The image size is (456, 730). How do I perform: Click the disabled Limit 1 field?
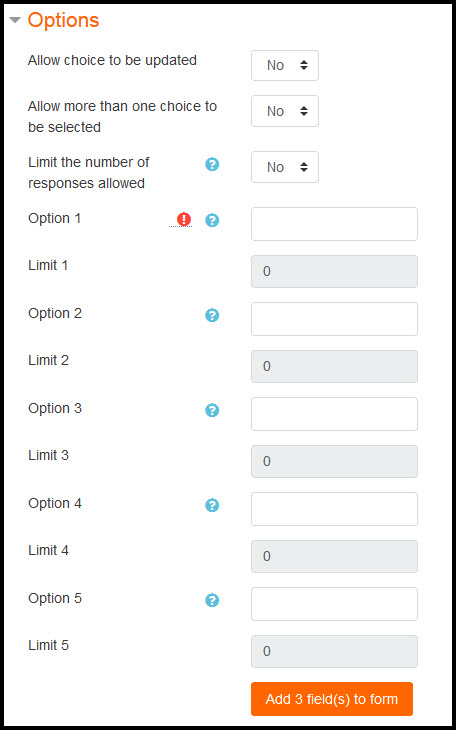click(x=334, y=271)
